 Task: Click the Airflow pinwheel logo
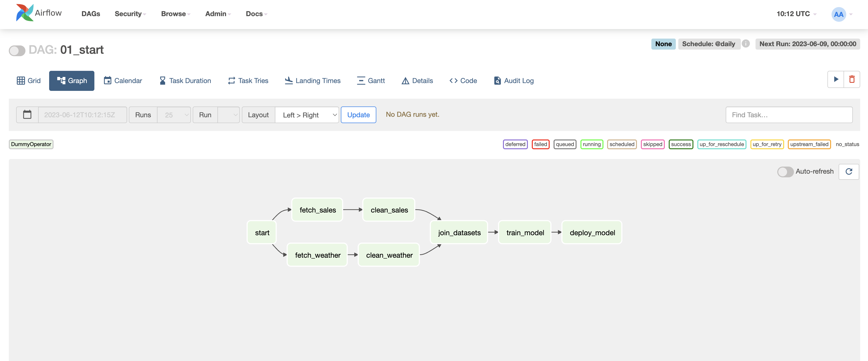coord(25,13)
